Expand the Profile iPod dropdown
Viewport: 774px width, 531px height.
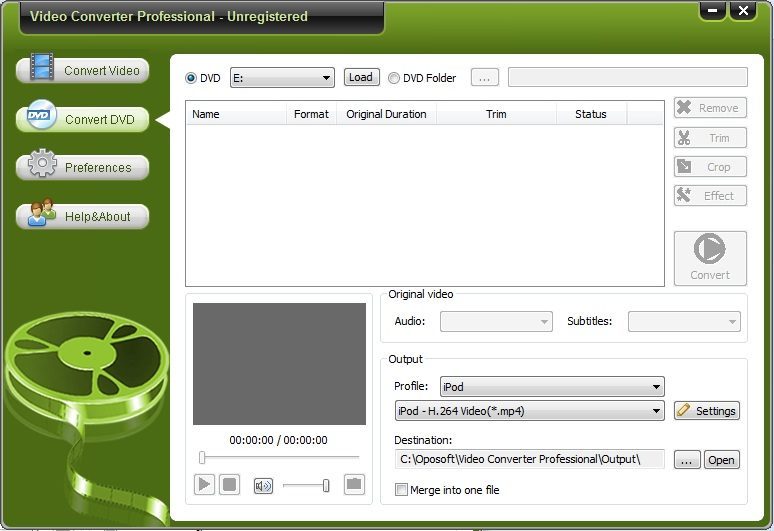(552, 386)
